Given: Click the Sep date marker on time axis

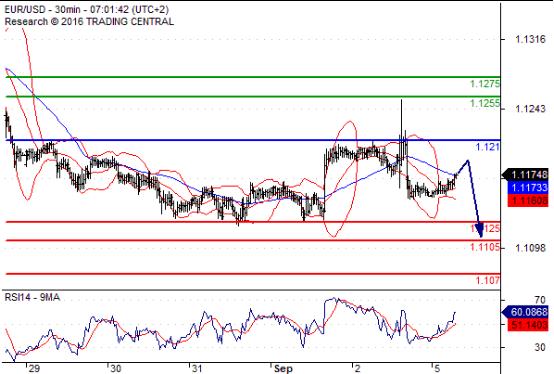Looking at the screenshot, I should click(283, 369).
